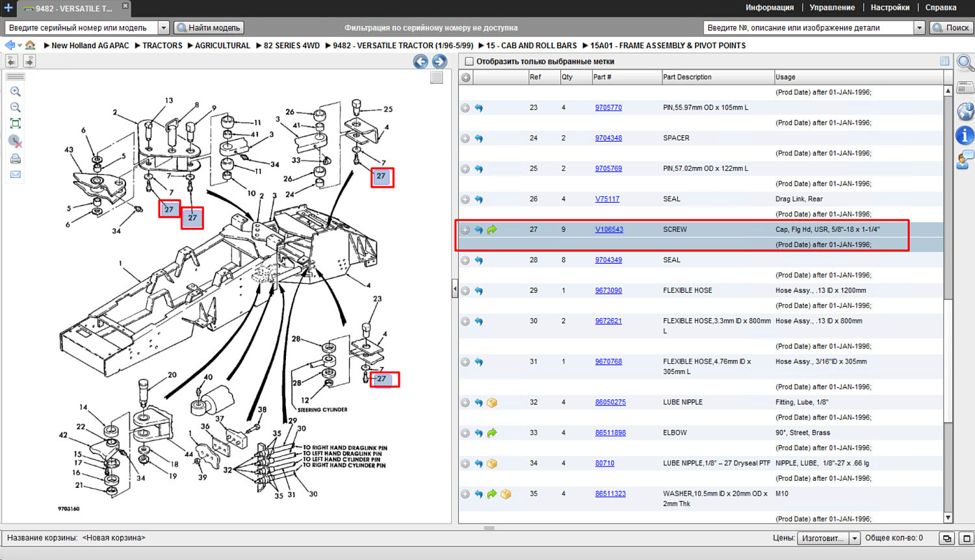
Task: Toggle the add circle for Ref 29 row
Action: (465, 291)
